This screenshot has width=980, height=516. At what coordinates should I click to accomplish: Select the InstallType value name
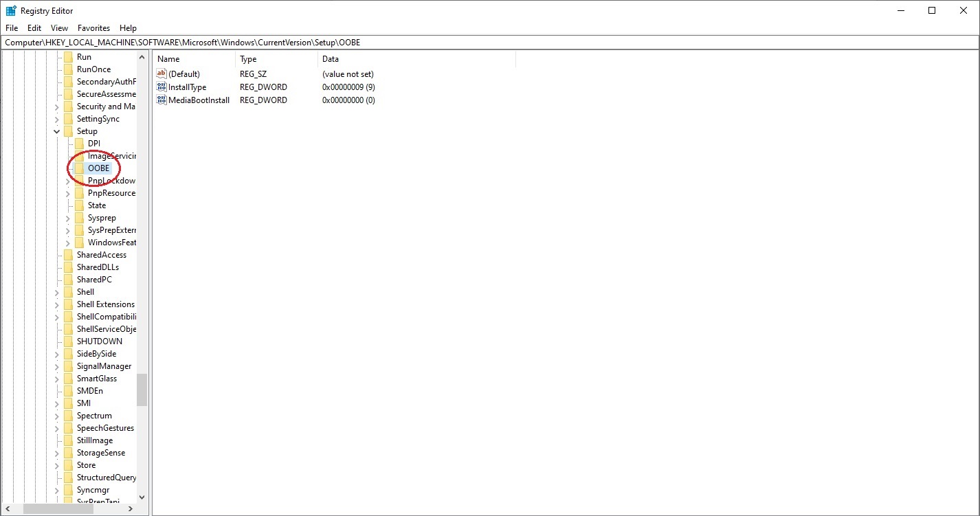[188, 87]
